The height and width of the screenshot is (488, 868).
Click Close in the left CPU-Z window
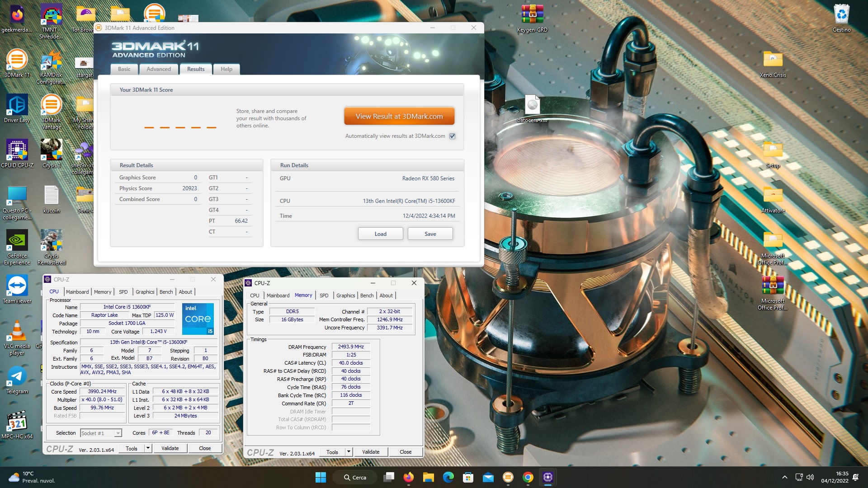coord(205,448)
